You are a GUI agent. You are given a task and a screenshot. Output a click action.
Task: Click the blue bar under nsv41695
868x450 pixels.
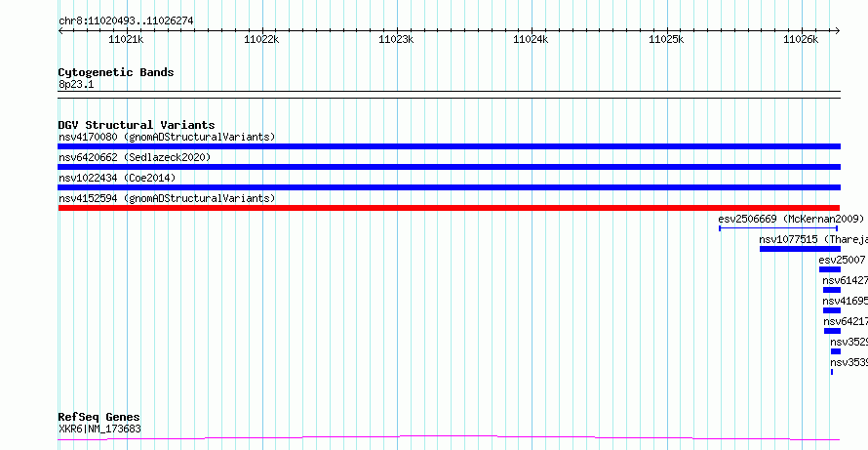pyautogui.click(x=832, y=310)
